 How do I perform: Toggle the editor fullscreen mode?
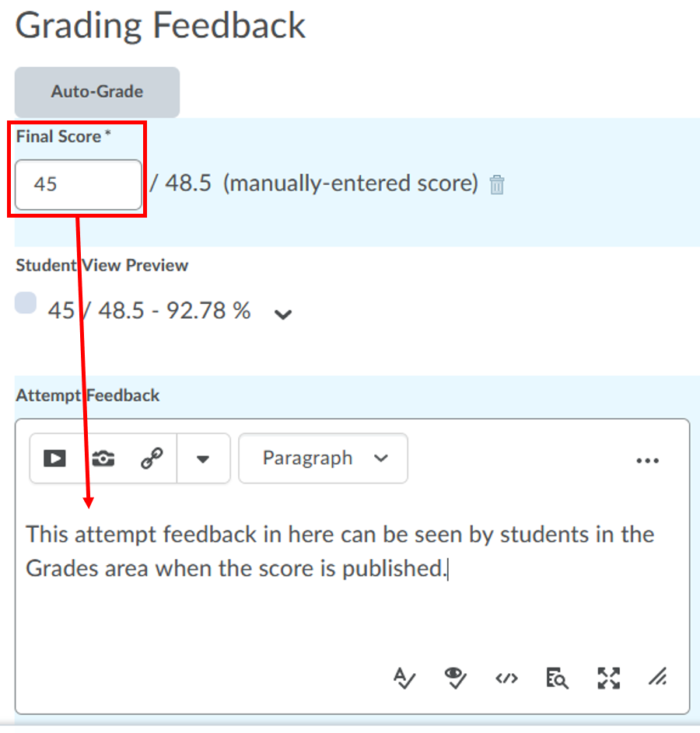(608, 678)
